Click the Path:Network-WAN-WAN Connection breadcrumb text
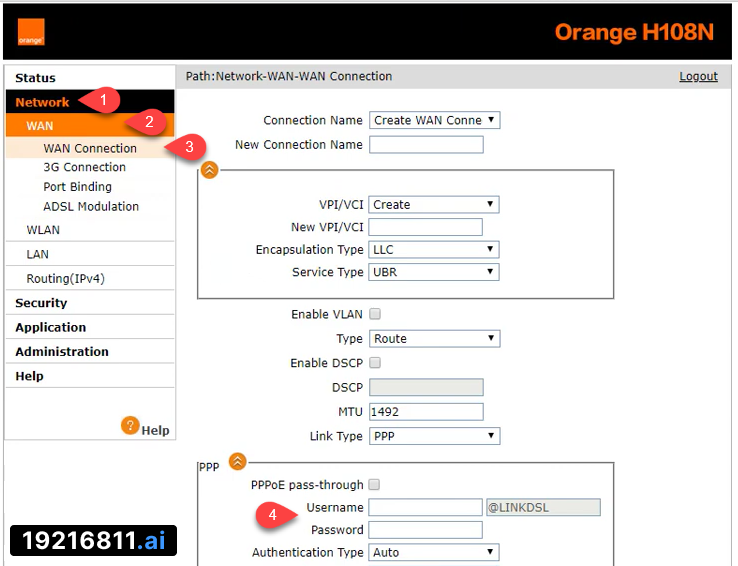The width and height of the screenshot is (738, 566). [x=289, y=76]
